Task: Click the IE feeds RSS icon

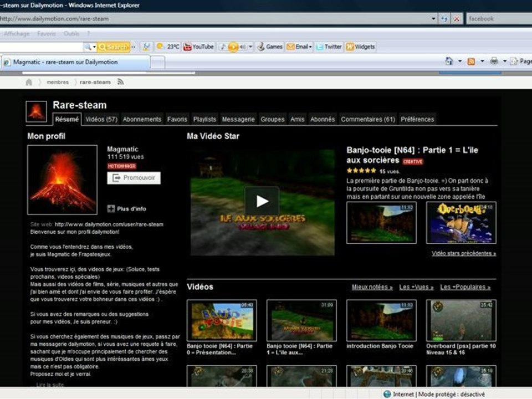Action: tap(471, 62)
